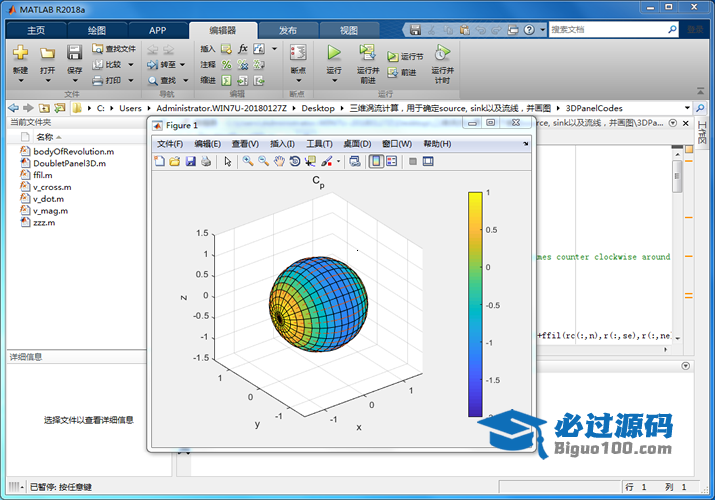Viewport: 715px width, 500px height.
Task: Insert function via the fx icon
Action: pyautogui.click(x=243, y=48)
